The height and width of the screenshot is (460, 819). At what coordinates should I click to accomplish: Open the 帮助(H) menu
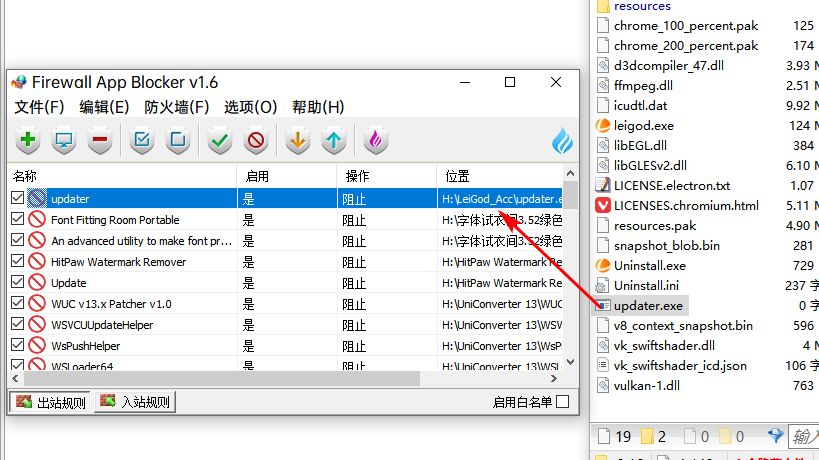pyautogui.click(x=318, y=107)
